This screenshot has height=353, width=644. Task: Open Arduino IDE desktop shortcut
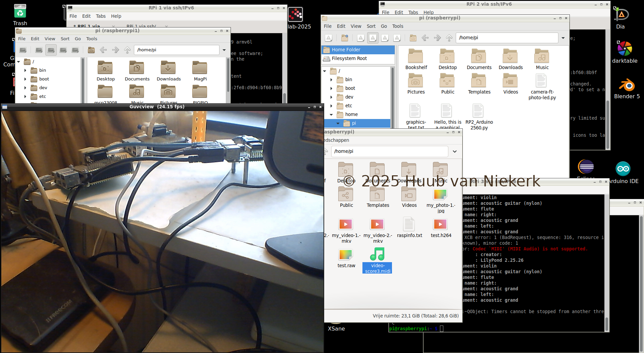[x=623, y=169]
